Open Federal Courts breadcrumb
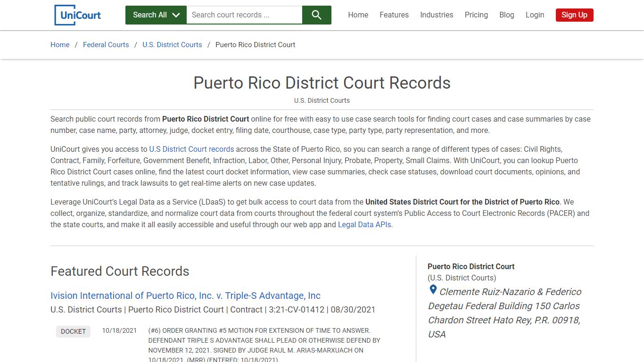Image resolution: width=644 pixels, height=362 pixels. [106, 45]
